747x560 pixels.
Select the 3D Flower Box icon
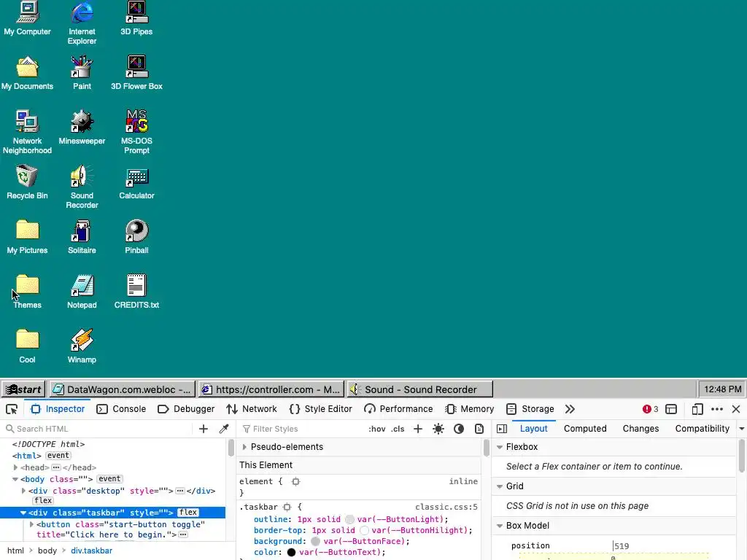(136, 73)
